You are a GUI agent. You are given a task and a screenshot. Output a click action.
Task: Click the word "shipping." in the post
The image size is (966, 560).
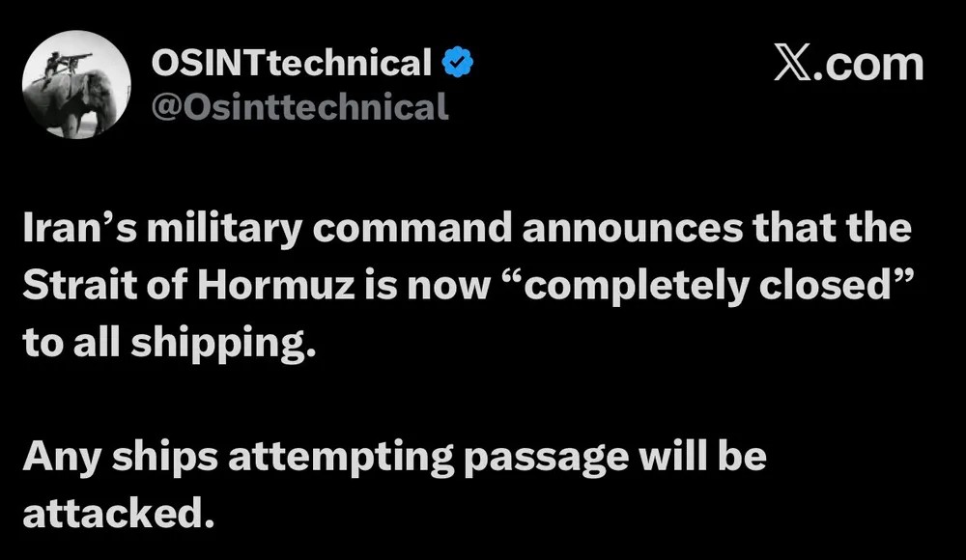(x=223, y=344)
